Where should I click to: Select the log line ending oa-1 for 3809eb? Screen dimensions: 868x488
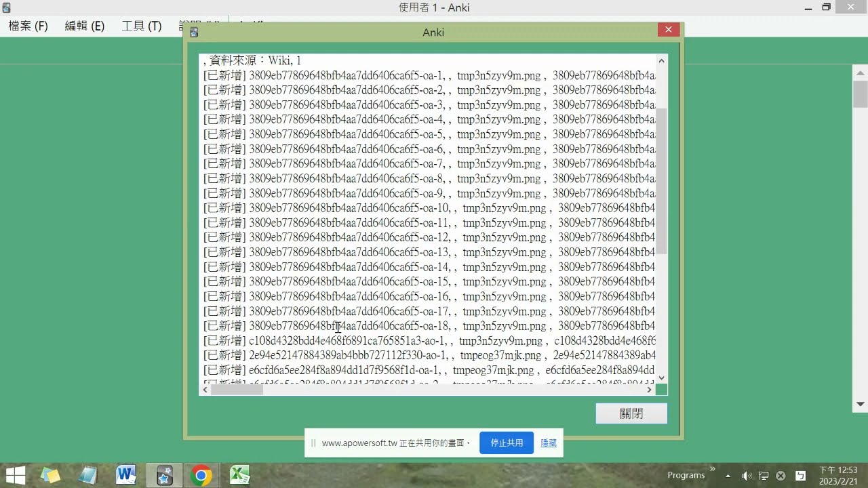coord(429,75)
